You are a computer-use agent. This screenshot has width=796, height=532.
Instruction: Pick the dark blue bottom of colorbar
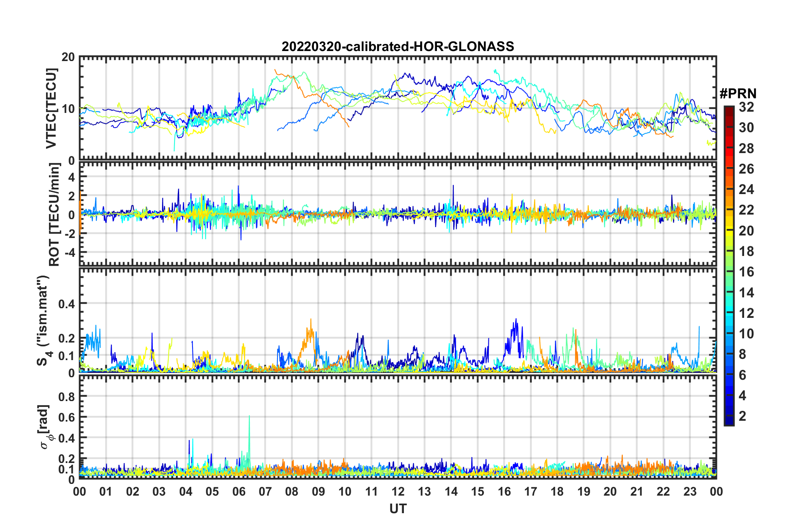(729, 421)
